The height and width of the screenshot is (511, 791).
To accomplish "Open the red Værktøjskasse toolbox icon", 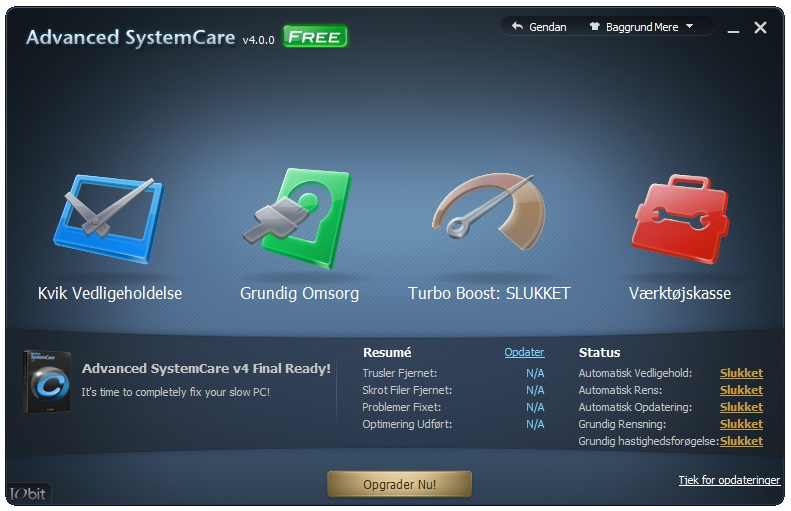I will [681, 219].
